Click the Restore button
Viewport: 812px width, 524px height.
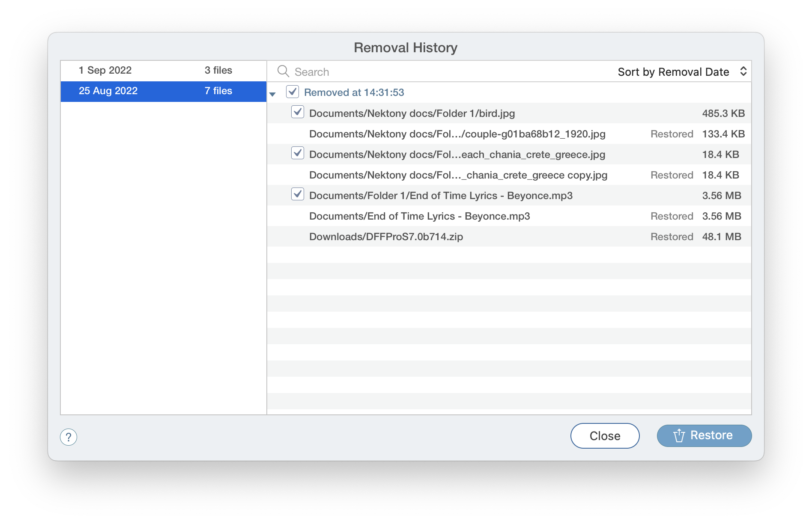[x=704, y=436]
